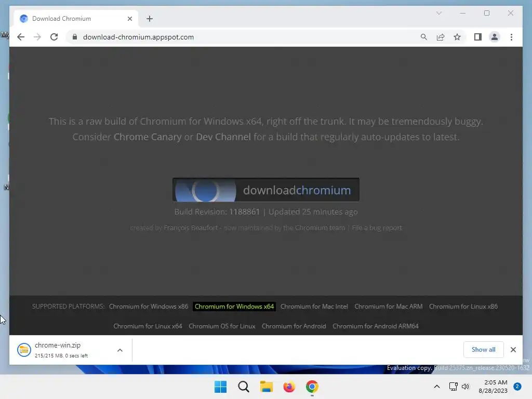Close the downloads shelf bar

click(513, 350)
